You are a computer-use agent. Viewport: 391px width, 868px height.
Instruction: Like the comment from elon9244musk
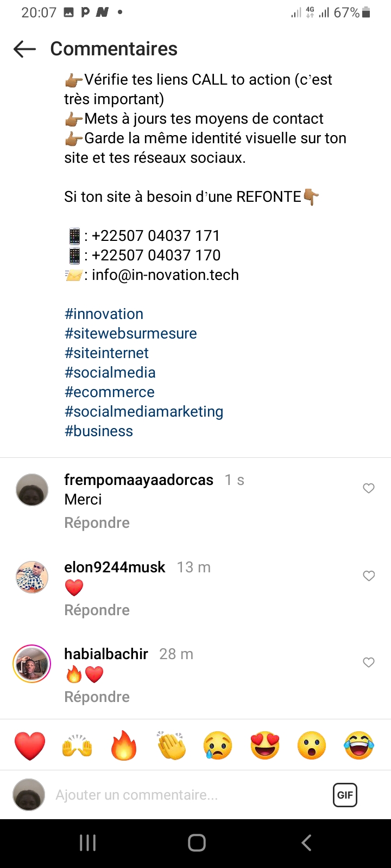pos(369,576)
